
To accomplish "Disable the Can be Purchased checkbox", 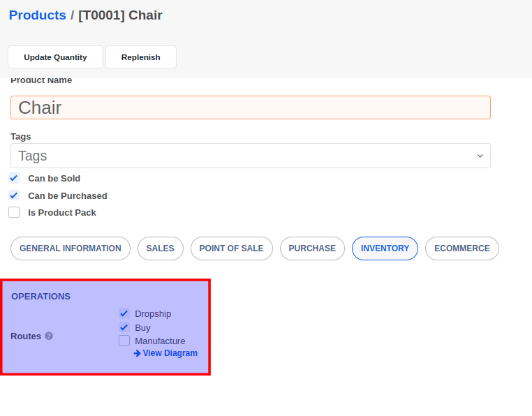I will [x=14, y=195].
